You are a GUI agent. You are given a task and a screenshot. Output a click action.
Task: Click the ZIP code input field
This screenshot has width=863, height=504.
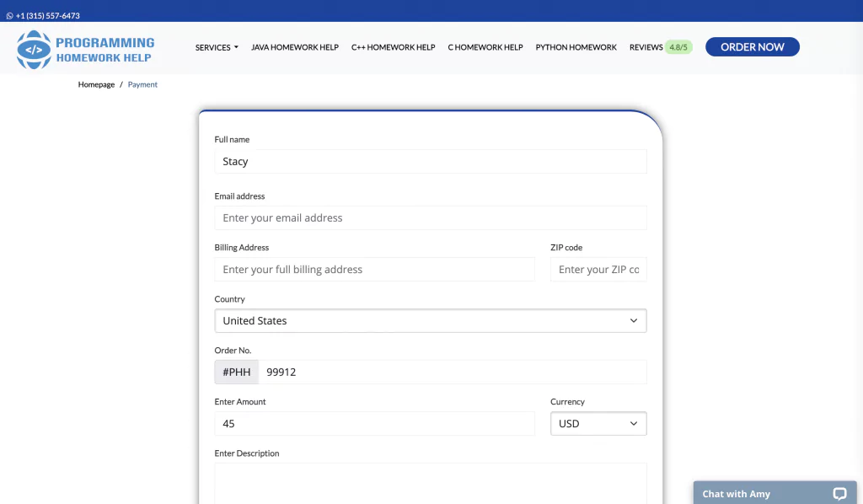598,270
